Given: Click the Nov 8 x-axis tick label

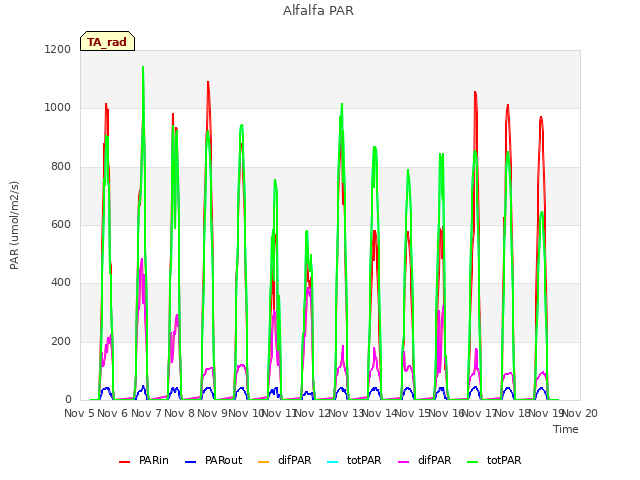Looking at the screenshot, I should (x=179, y=413).
